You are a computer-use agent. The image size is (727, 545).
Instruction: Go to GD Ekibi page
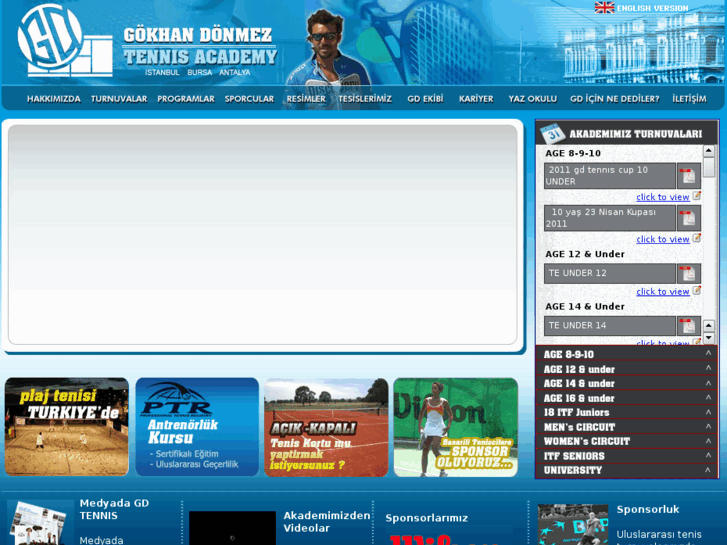pyautogui.click(x=425, y=99)
